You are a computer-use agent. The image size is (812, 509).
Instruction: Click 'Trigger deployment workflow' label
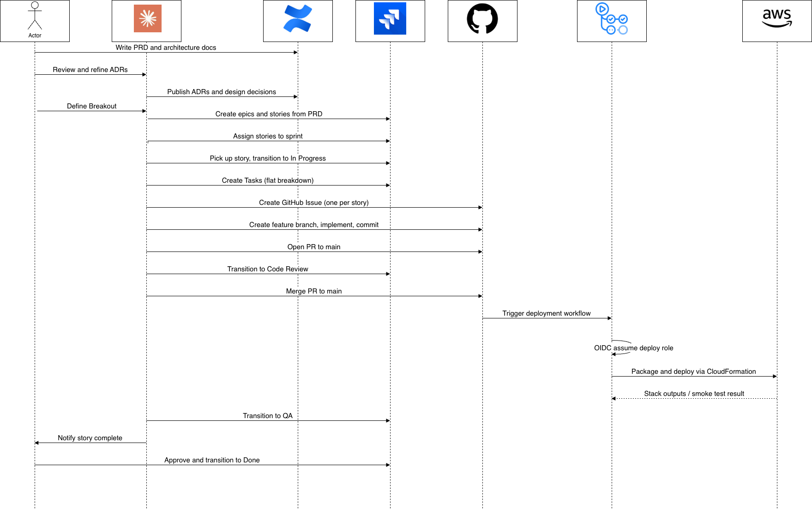tap(547, 313)
